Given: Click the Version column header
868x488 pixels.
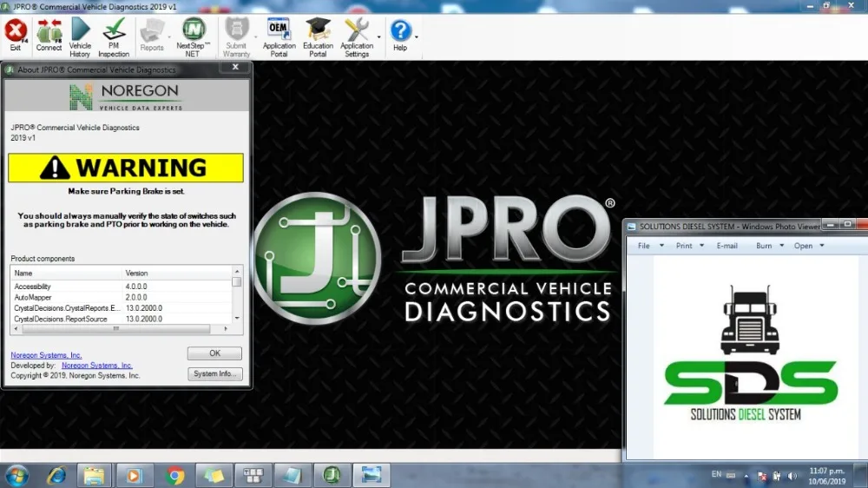Looking at the screenshot, I should 176,273.
